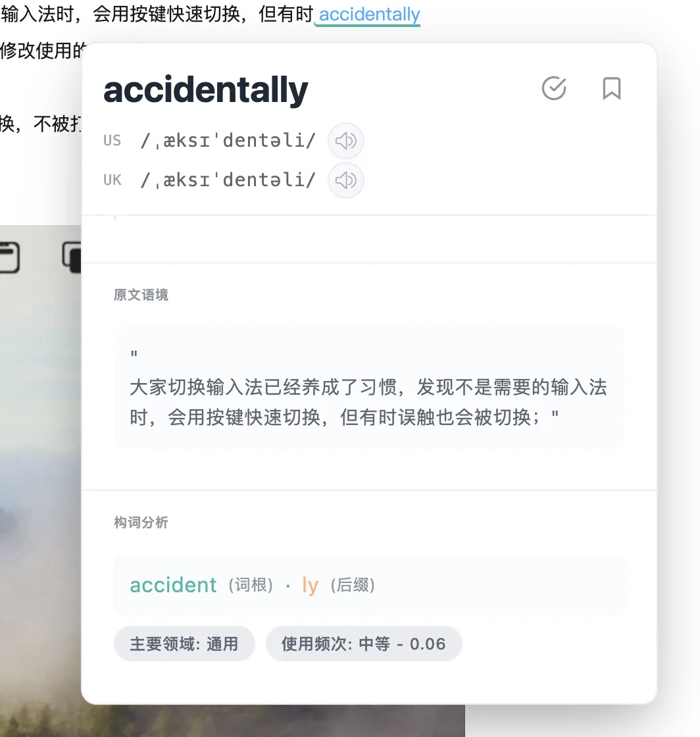Click the US accent label

click(x=113, y=141)
